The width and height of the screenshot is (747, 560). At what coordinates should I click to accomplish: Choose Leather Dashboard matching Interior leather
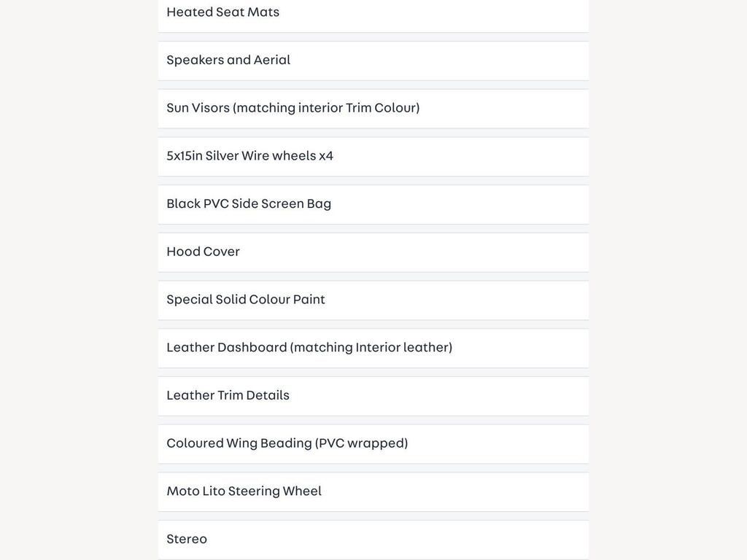point(373,348)
